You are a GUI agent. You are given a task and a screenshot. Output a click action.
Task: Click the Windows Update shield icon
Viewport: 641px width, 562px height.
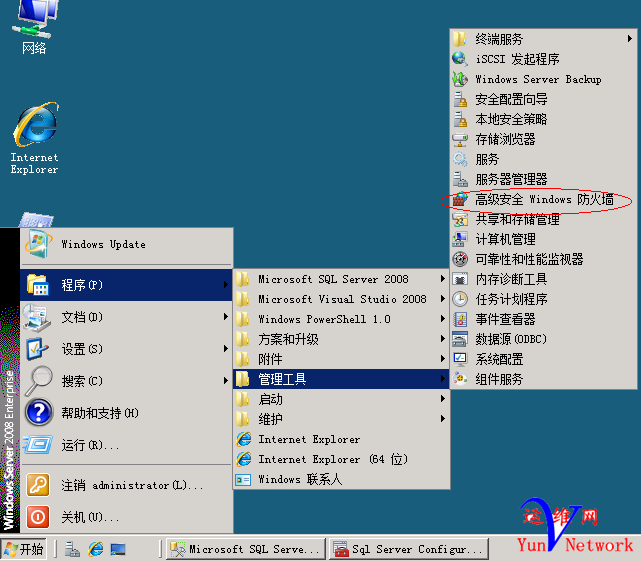(x=38, y=244)
